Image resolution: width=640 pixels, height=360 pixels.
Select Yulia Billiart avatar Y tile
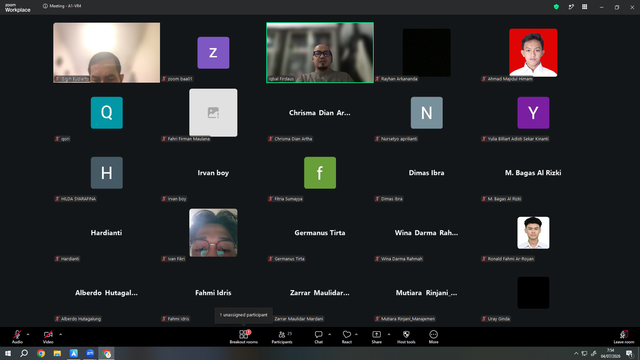click(533, 113)
